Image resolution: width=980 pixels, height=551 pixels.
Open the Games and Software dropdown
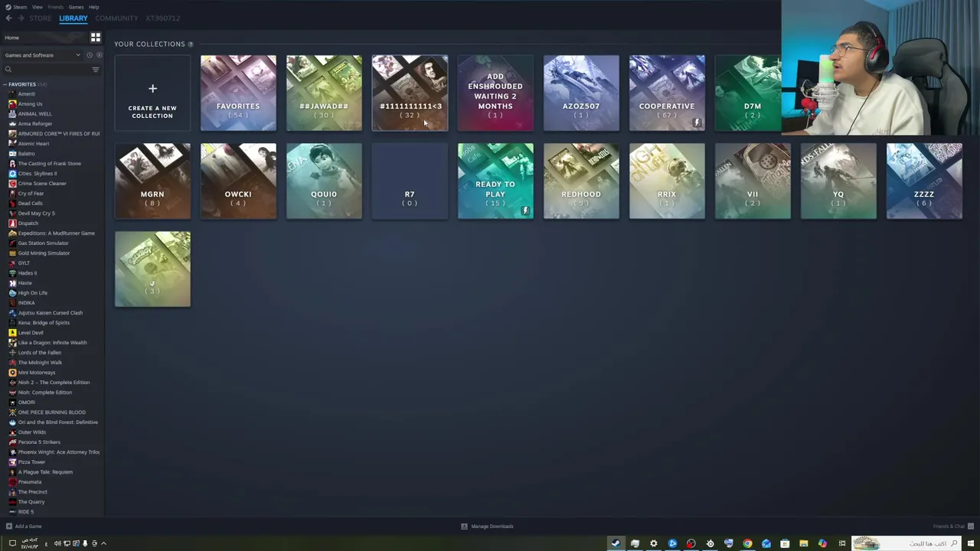[x=42, y=55]
